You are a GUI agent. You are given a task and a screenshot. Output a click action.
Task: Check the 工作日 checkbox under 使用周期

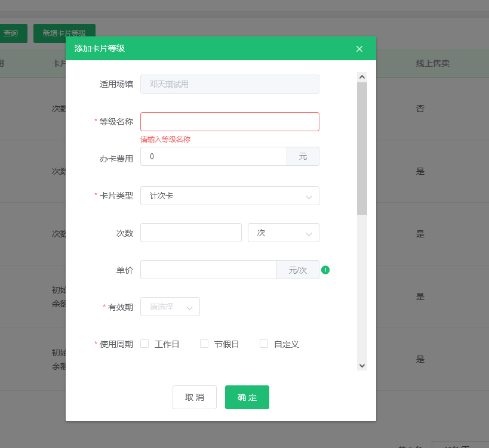pos(143,344)
